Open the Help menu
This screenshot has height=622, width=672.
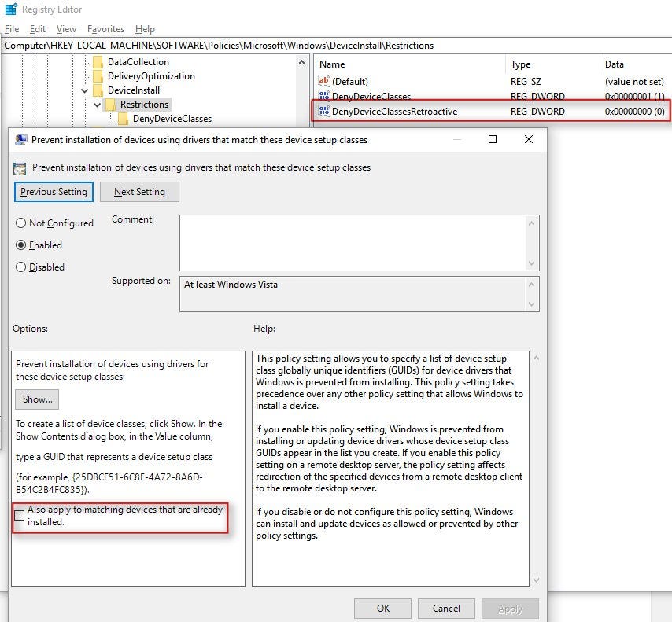click(145, 28)
